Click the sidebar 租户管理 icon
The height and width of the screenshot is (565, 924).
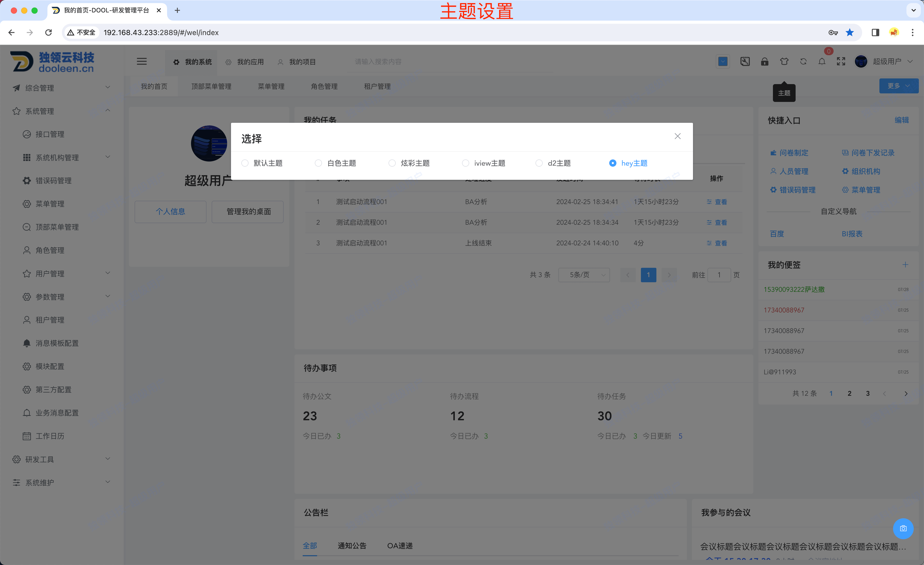[27, 320]
